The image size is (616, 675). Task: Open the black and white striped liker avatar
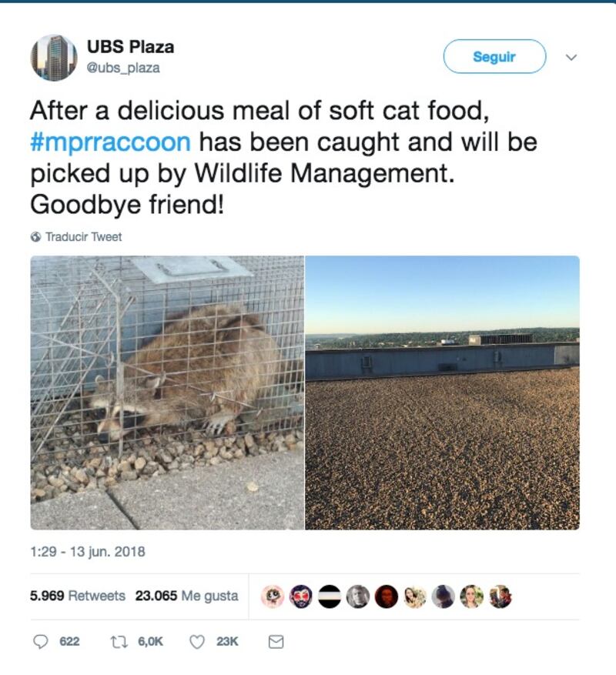[x=330, y=596]
